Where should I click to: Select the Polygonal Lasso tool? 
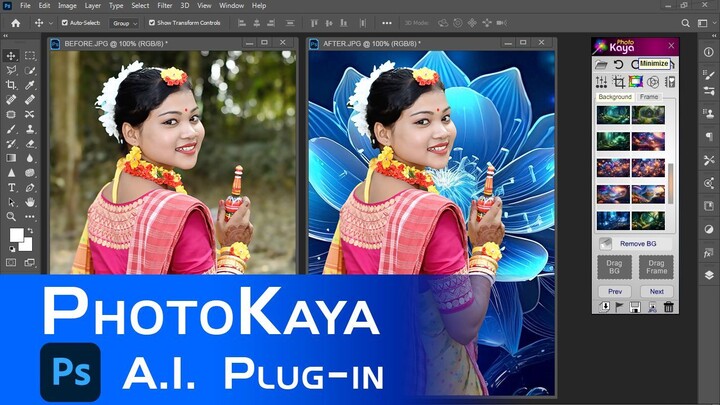pyautogui.click(x=11, y=70)
